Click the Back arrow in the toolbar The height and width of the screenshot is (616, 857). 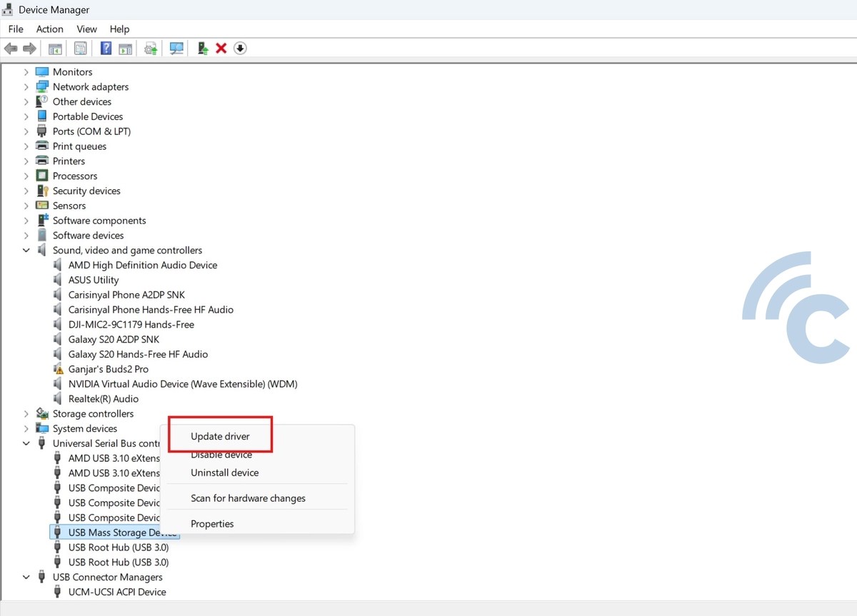(11, 49)
